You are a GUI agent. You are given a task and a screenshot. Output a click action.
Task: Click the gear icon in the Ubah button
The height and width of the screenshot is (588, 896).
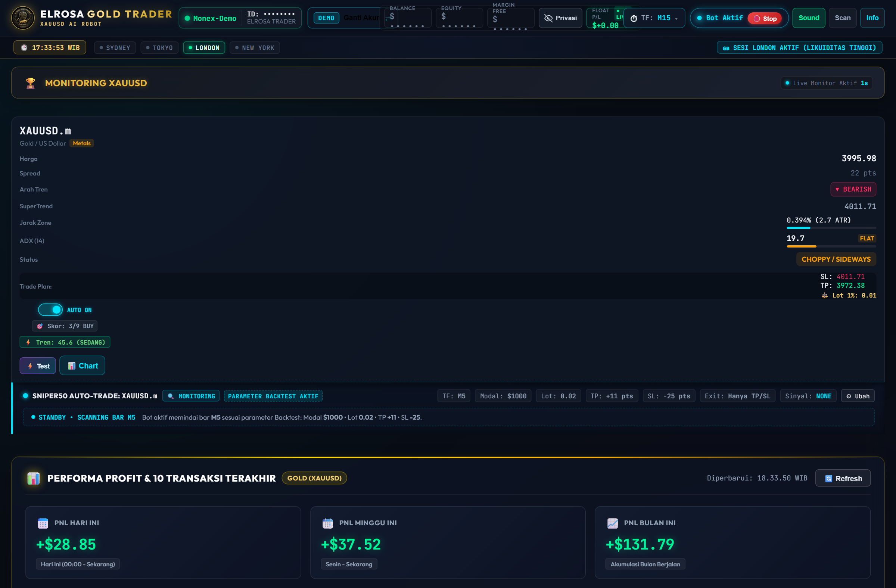tap(849, 396)
